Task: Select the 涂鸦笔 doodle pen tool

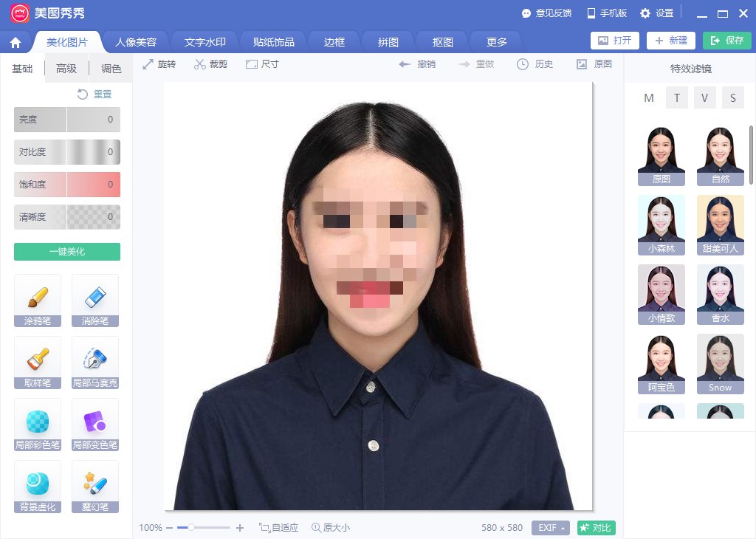Action: (x=37, y=301)
